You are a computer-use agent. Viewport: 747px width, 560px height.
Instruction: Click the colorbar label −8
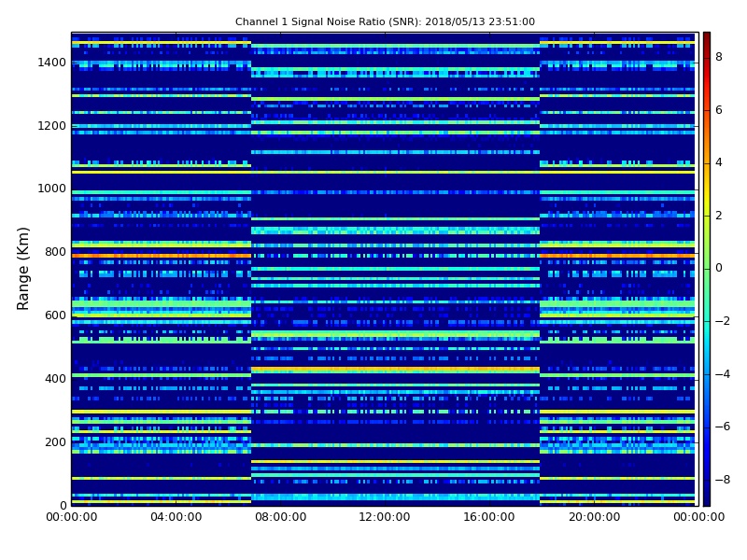pyautogui.click(x=723, y=480)
